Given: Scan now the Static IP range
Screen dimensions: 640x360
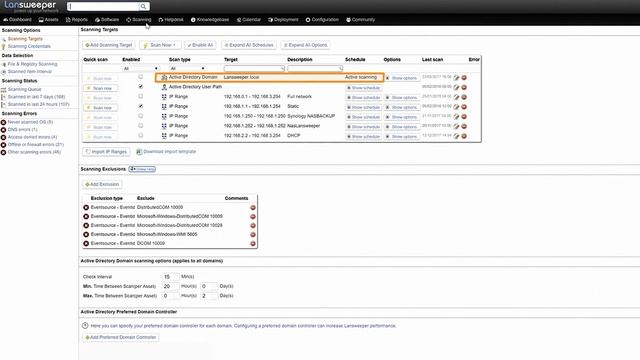Looking at the screenshot, I should point(101,108).
